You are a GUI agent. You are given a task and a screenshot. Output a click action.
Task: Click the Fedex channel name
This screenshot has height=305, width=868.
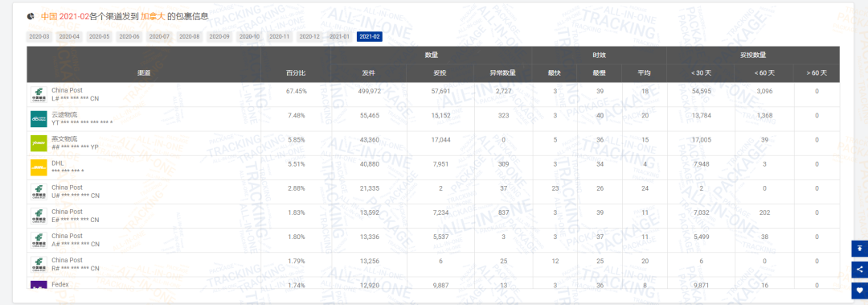coord(59,284)
